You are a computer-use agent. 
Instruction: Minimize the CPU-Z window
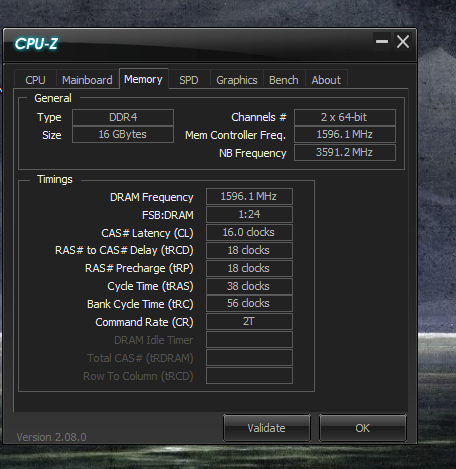click(382, 42)
